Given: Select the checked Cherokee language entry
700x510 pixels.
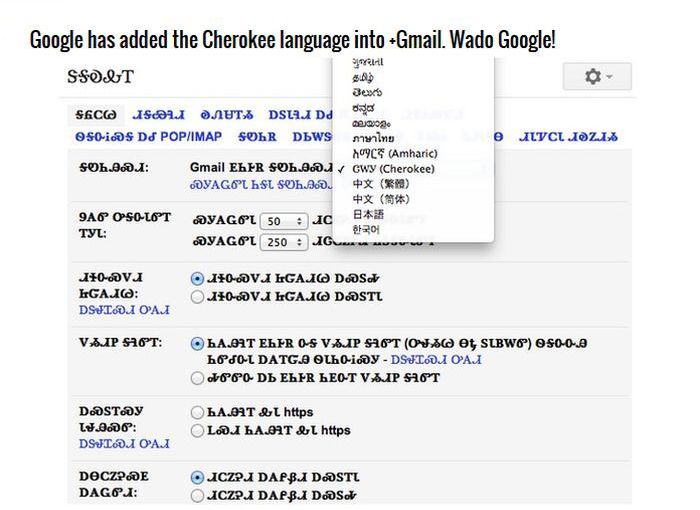Looking at the screenshot, I should (393, 169).
